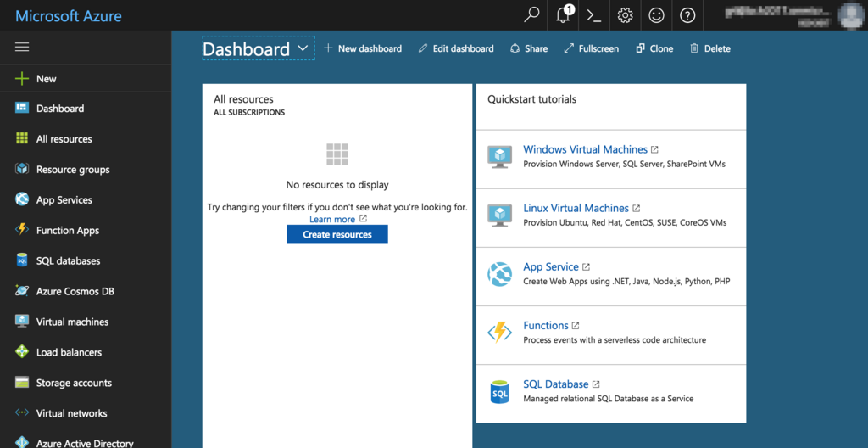Open Windows Virtual Machines tutorial link

[x=585, y=149]
